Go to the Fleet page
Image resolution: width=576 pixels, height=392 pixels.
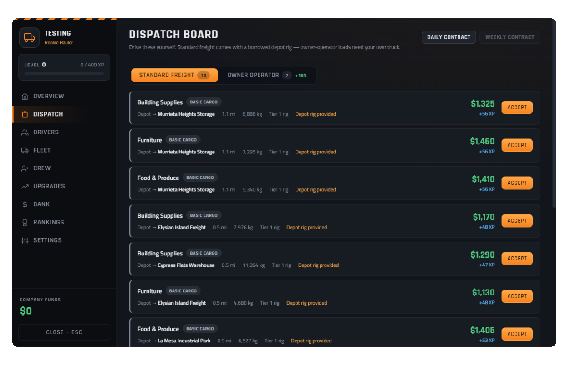pyautogui.click(x=64, y=150)
